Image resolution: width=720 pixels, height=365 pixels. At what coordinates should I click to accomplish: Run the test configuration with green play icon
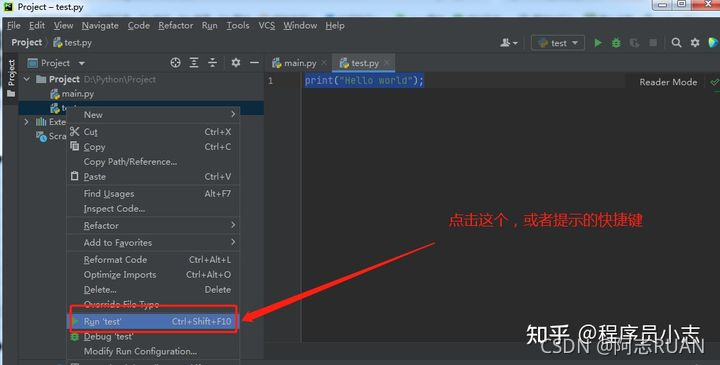tap(598, 43)
